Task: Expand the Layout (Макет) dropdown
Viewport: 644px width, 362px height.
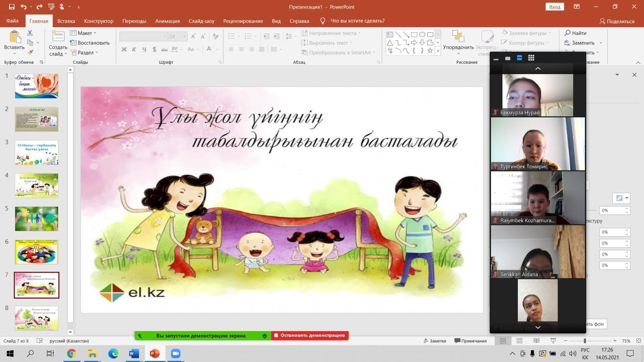Action: pos(84,33)
